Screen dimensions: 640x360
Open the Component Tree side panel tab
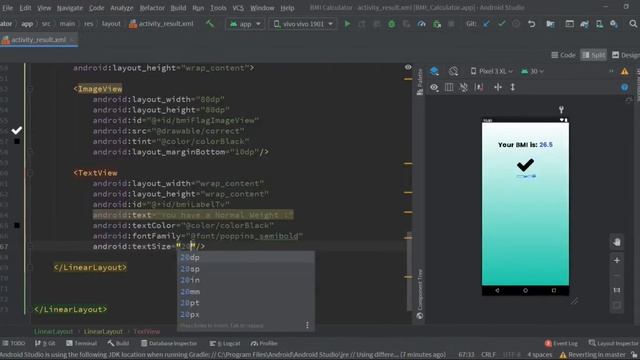pyautogui.click(x=420, y=294)
